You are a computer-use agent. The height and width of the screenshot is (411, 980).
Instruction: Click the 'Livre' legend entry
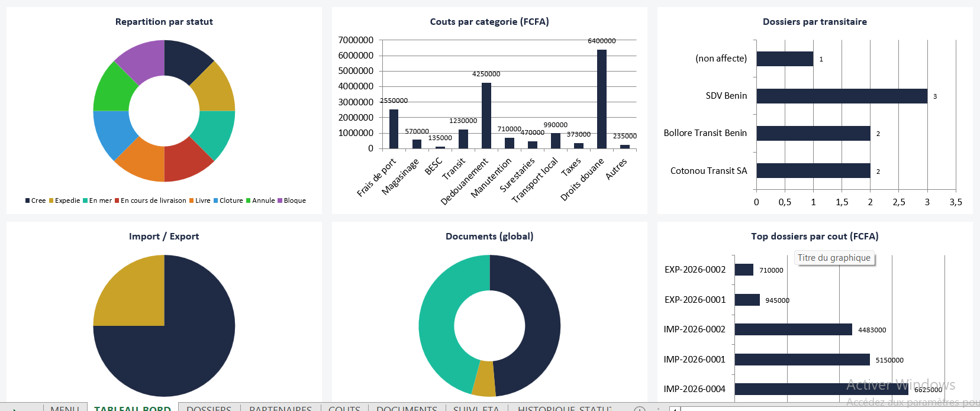tap(200, 200)
